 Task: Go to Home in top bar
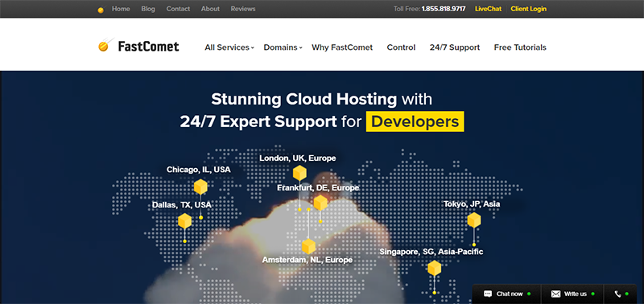pos(121,9)
